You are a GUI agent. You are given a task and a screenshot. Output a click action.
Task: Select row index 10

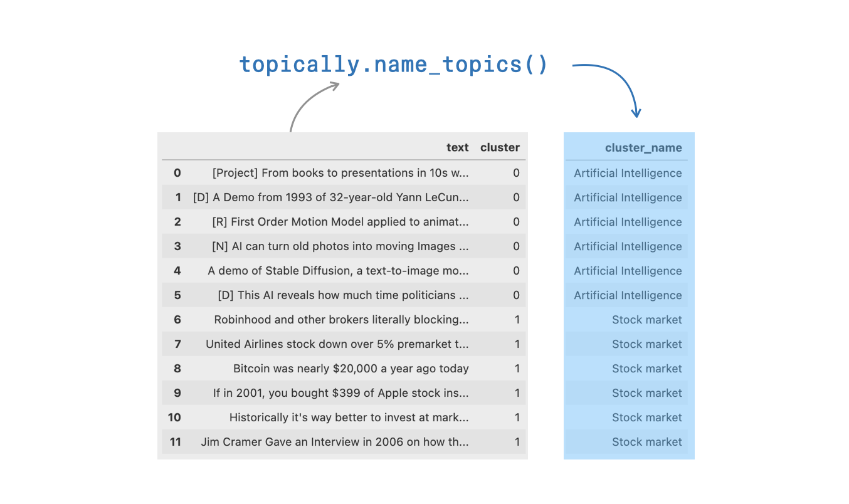click(x=175, y=417)
